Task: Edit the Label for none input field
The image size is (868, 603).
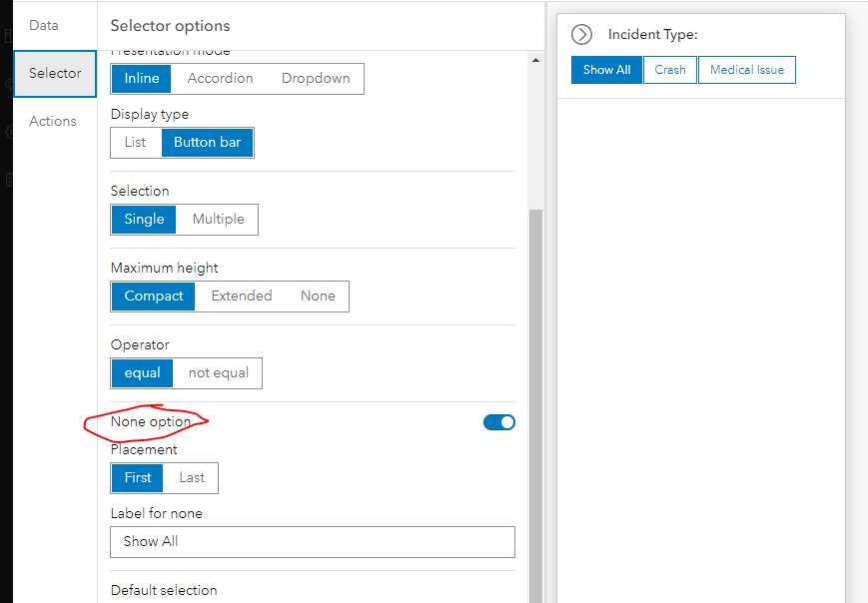Action: coord(312,542)
